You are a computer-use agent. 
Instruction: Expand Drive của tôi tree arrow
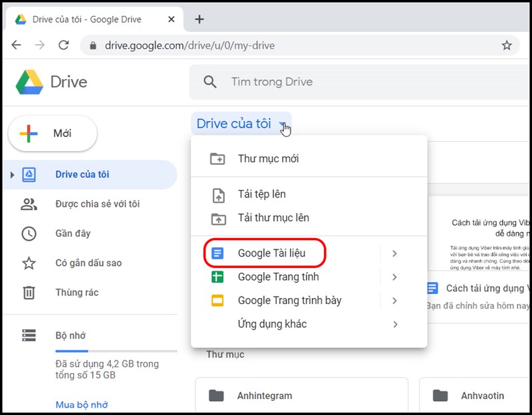[11, 175]
